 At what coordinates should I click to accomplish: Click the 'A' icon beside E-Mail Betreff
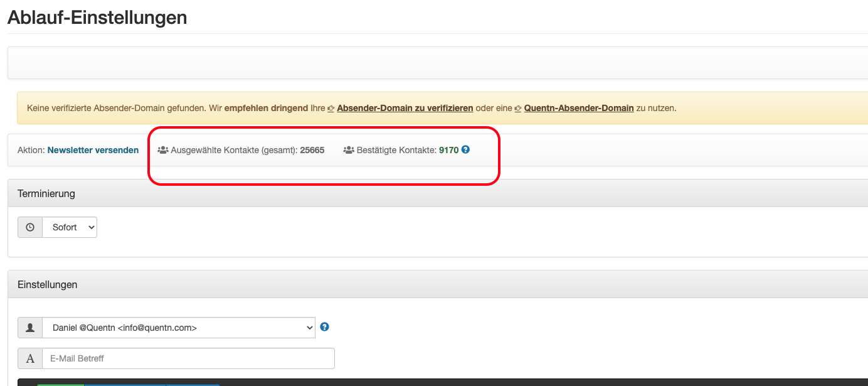coord(30,358)
